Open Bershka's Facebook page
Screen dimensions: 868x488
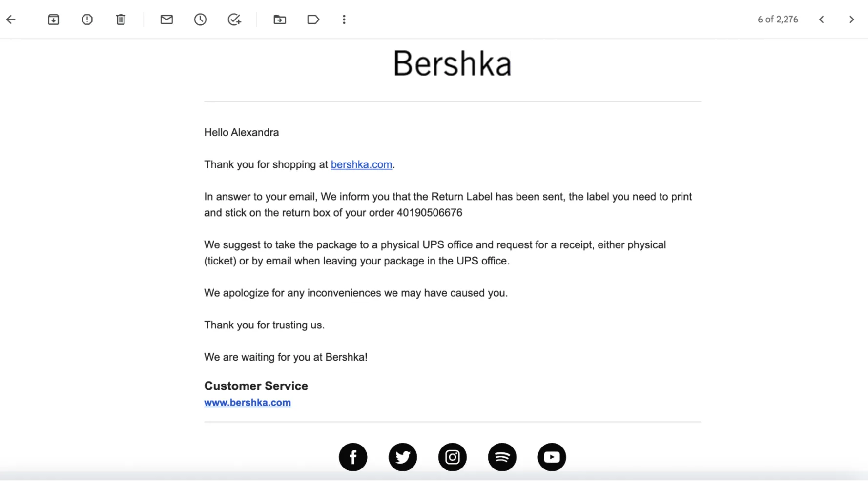[x=353, y=457]
